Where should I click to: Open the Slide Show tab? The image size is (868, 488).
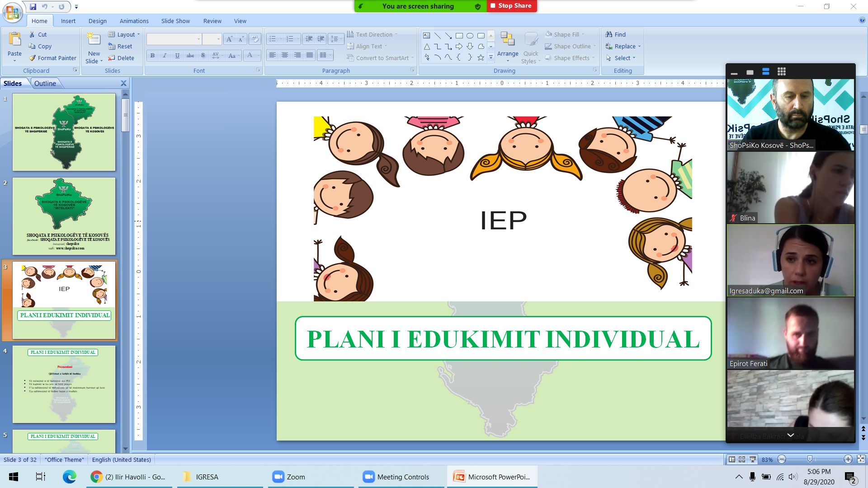pos(175,21)
